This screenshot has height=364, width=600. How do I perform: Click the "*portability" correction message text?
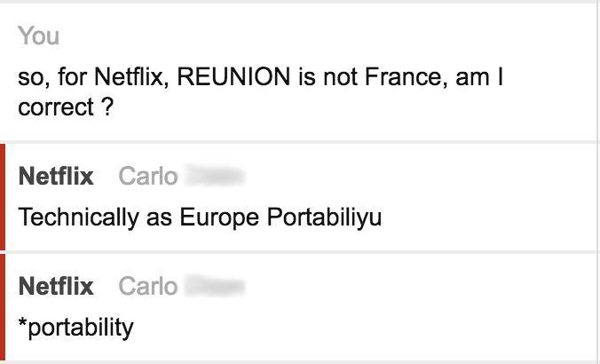(x=76, y=328)
